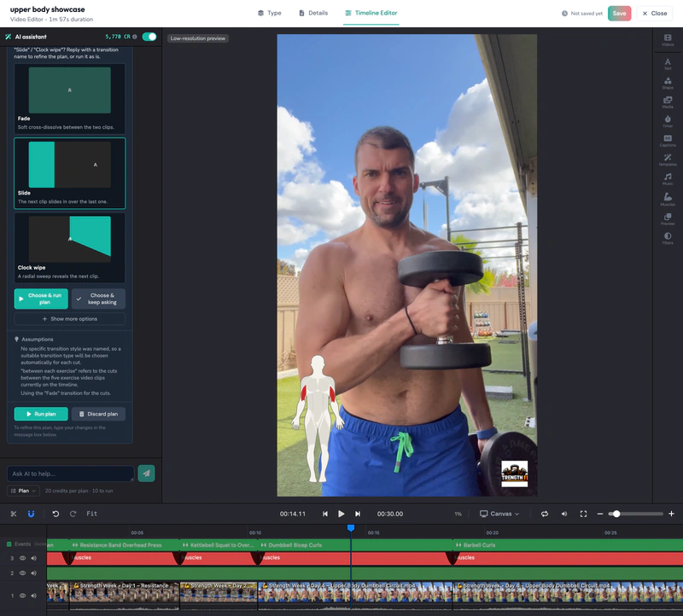This screenshot has width=683, height=616.
Task: Save the video project
Action: coord(619,14)
